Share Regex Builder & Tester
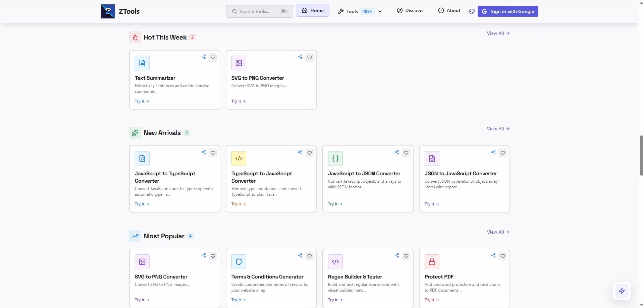Viewport: 644px width, 308px height. (x=397, y=256)
